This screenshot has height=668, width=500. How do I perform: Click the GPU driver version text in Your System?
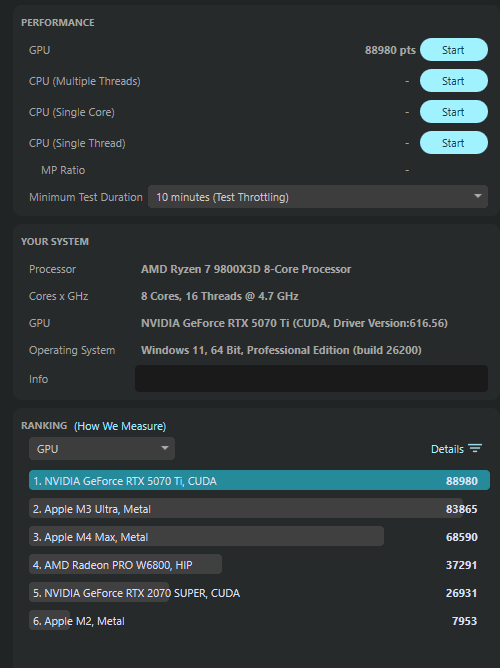[x=294, y=323]
